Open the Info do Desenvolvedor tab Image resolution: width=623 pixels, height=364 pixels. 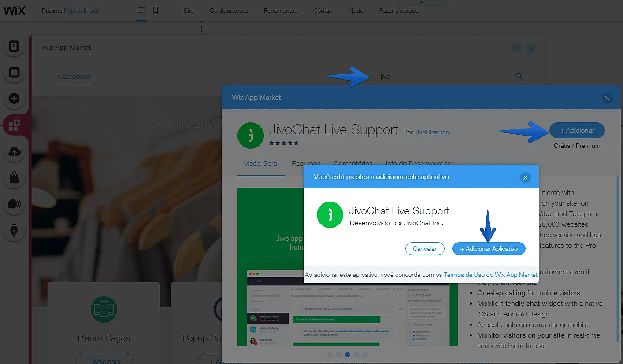coord(419,164)
